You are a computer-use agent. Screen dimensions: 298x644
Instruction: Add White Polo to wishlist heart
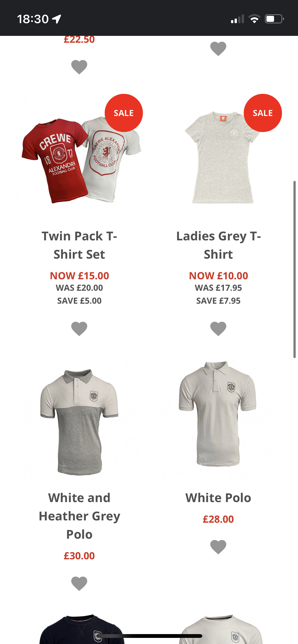[x=218, y=547]
